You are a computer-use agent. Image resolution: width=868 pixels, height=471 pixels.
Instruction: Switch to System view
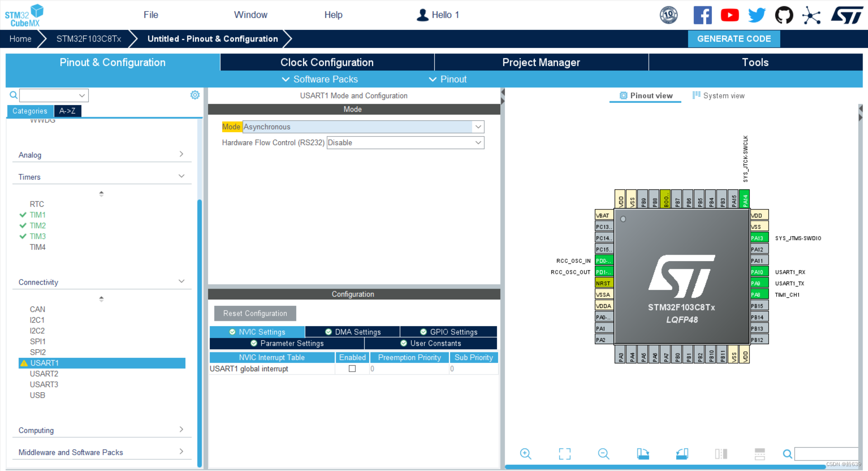[x=718, y=95]
